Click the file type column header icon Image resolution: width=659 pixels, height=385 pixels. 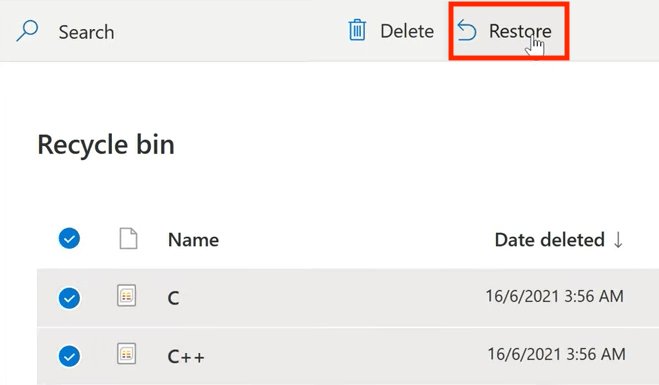128,239
